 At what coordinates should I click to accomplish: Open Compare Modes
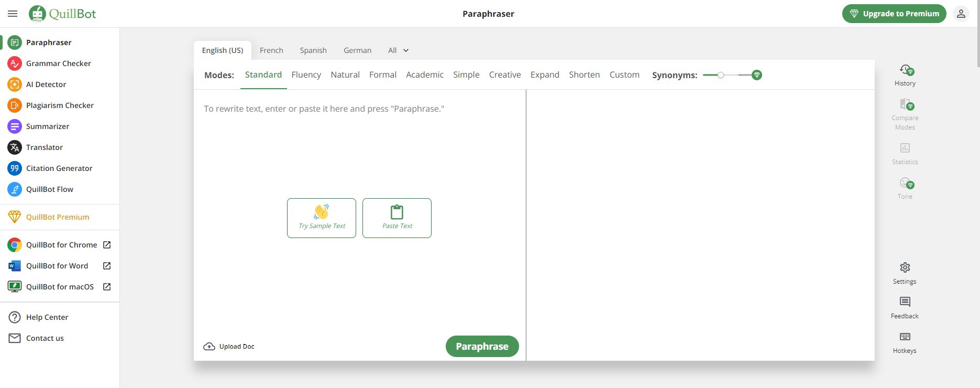click(x=905, y=114)
